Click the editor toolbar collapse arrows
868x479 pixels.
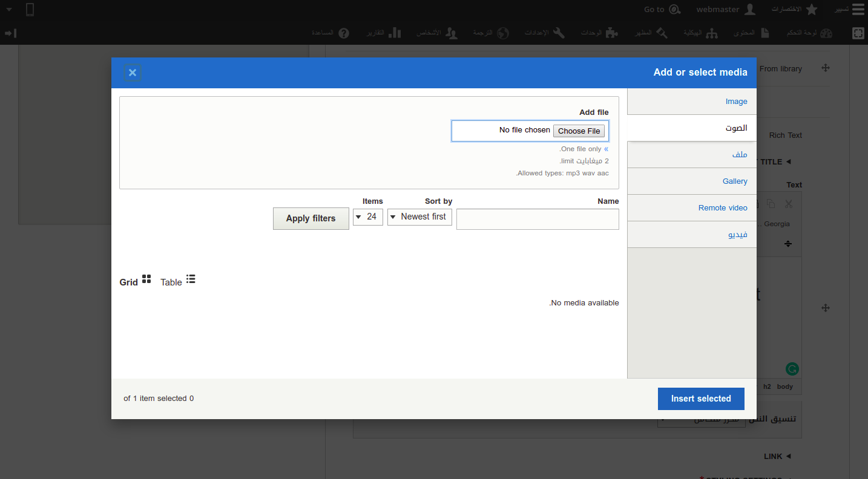[x=788, y=244]
